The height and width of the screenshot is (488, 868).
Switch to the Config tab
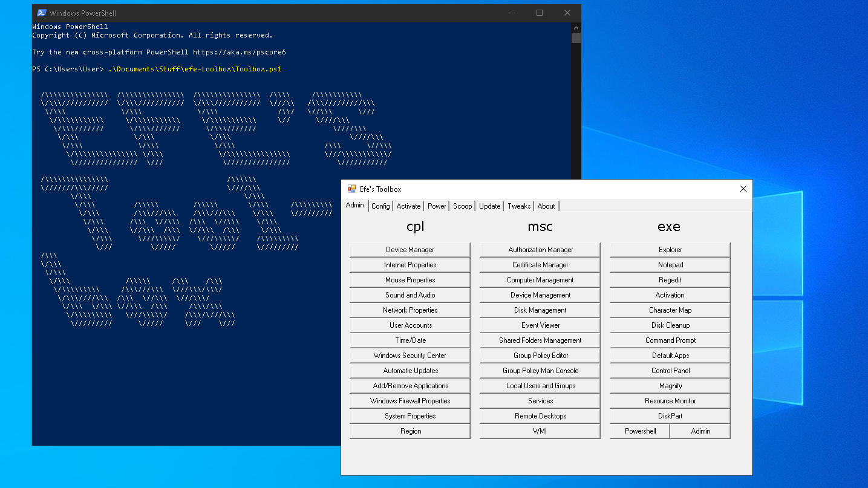pyautogui.click(x=380, y=206)
